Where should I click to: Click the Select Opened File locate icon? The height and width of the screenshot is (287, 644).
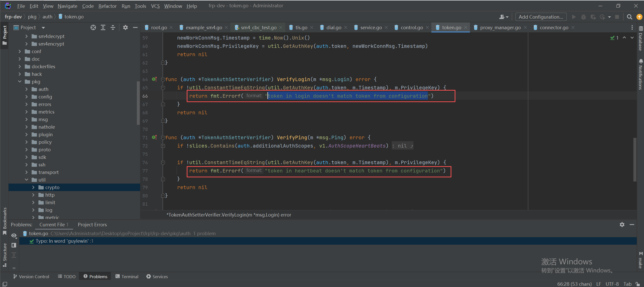click(x=93, y=27)
